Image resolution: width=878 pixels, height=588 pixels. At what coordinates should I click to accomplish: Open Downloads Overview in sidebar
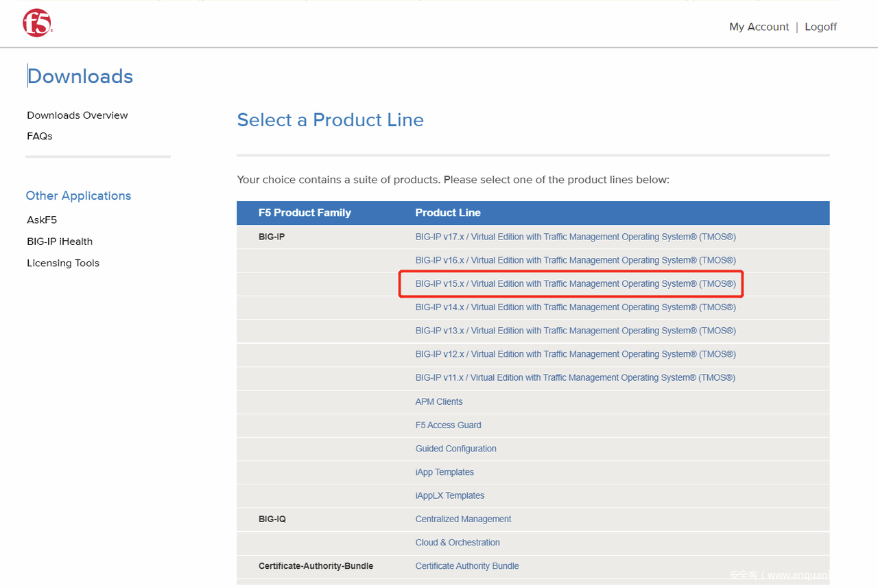coord(78,115)
